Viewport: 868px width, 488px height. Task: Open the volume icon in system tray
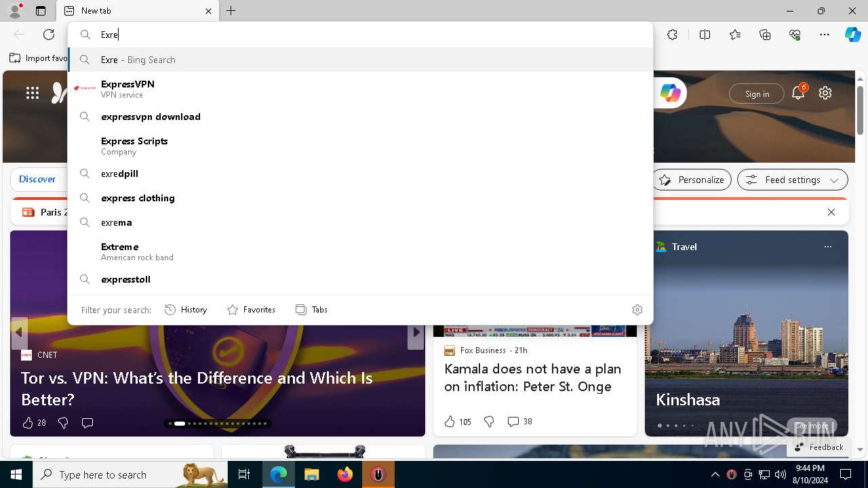tap(780, 474)
